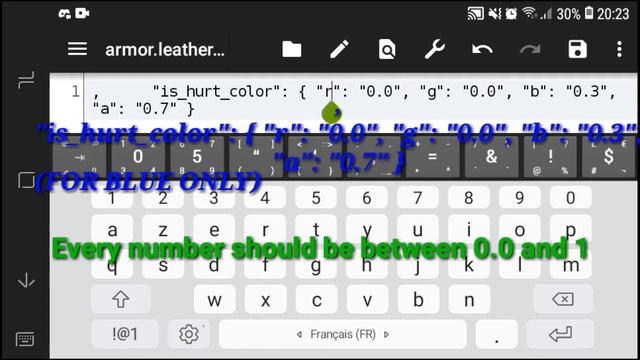Open the wrench tools icon
The width and height of the screenshot is (640, 360).
coord(435,49)
